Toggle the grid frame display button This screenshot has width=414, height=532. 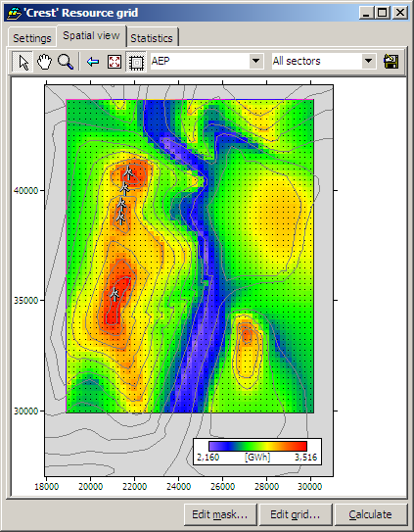click(x=136, y=62)
